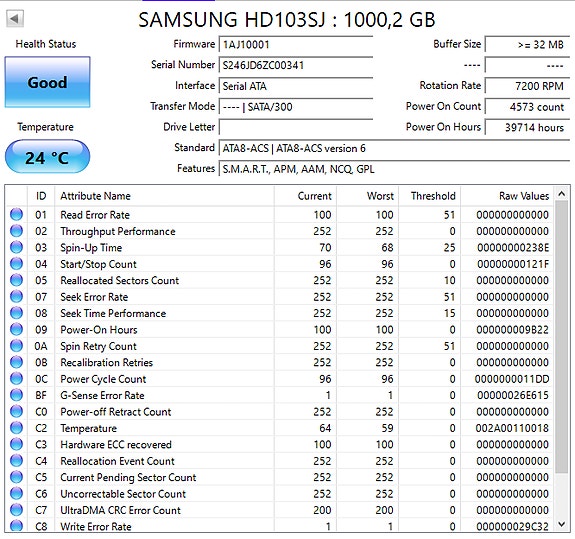Viewport: 575px width, 539px height.
Task: Click the attribute list scrollbar thumb
Action: pos(561,337)
